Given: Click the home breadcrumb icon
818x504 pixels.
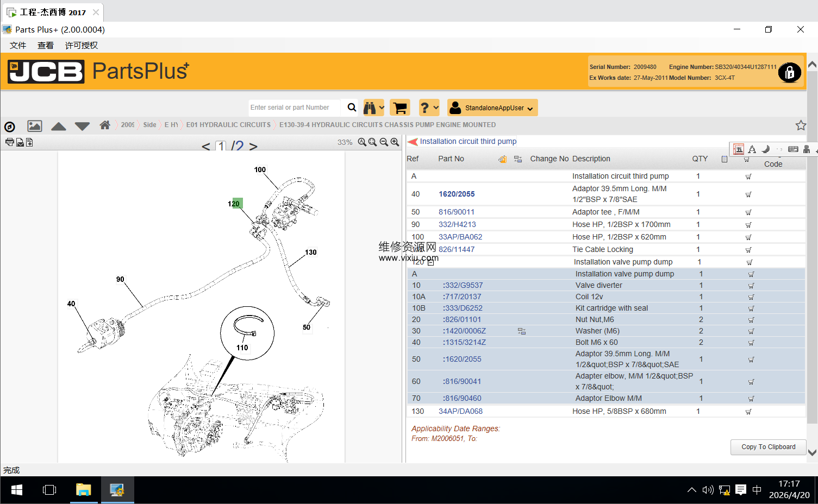Looking at the screenshot, I should (x=105, y=125).
